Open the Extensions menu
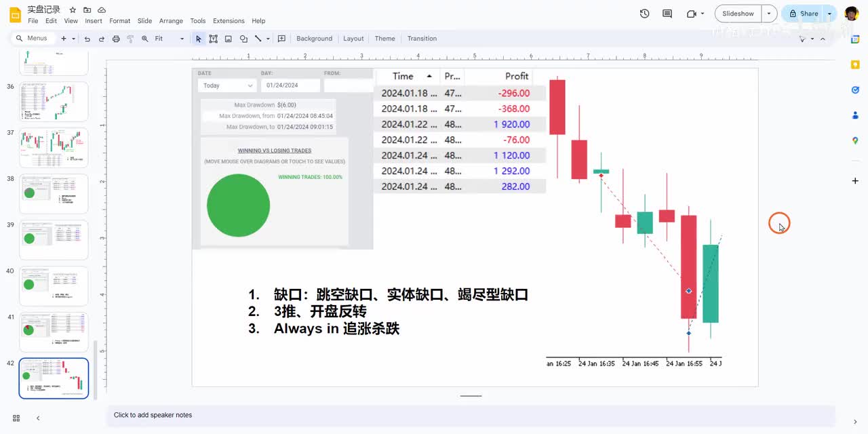This screenshot has height=434, width=868. [x=229, y=21]
